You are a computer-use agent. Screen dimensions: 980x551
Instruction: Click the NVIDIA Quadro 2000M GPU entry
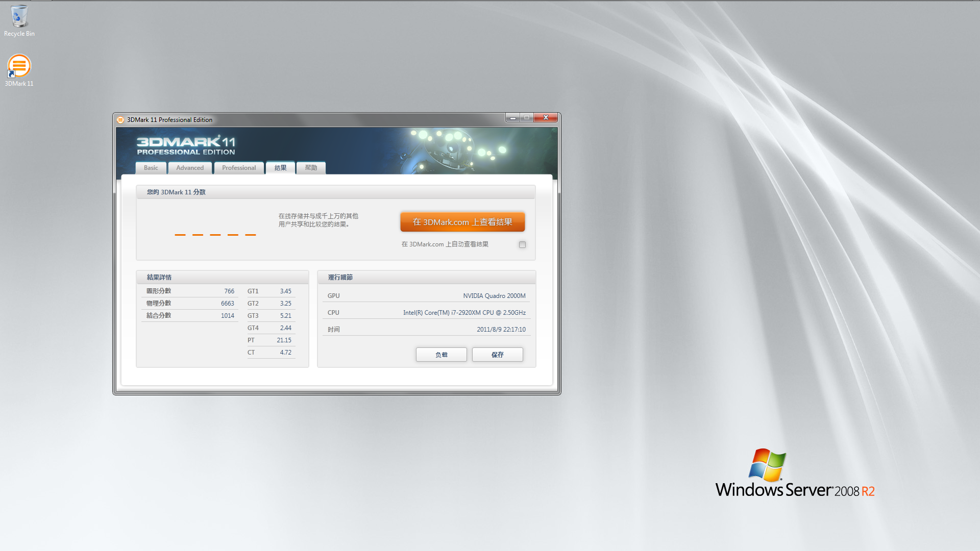coord(494,296)
